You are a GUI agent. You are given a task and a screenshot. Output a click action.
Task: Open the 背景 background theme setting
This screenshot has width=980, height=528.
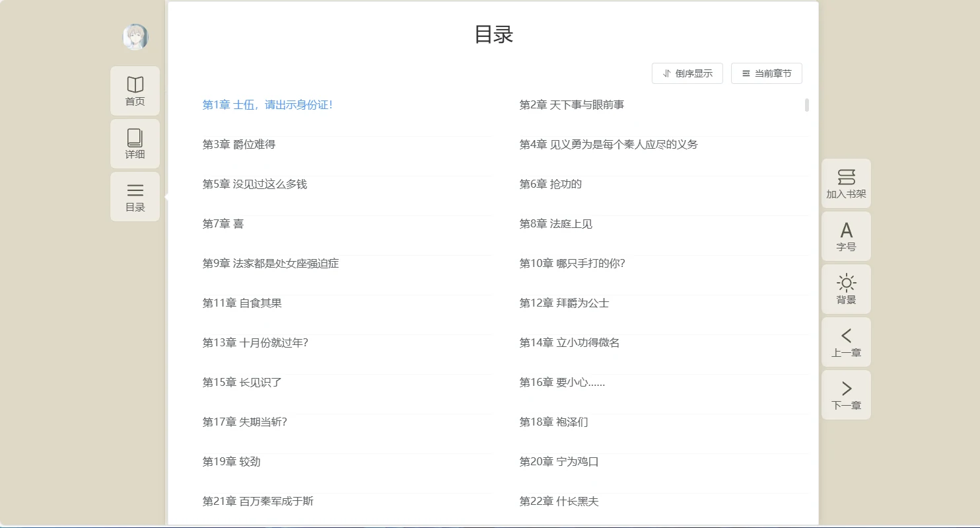pos(846,289)
